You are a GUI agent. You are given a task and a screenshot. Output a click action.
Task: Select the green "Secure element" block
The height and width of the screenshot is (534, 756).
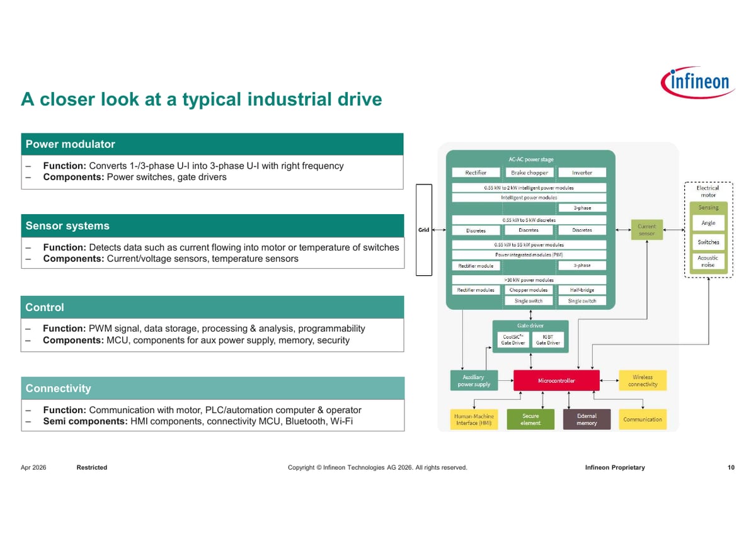[x=530, y=419]
